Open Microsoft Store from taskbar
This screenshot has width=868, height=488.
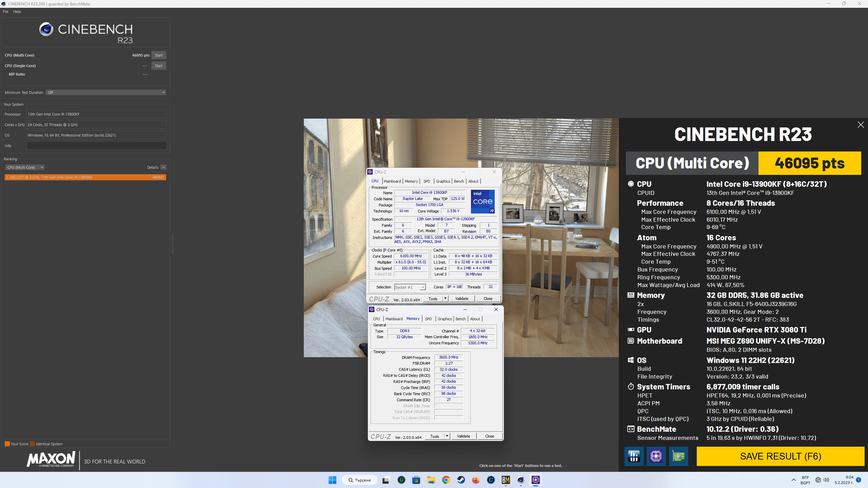point(416,480)
